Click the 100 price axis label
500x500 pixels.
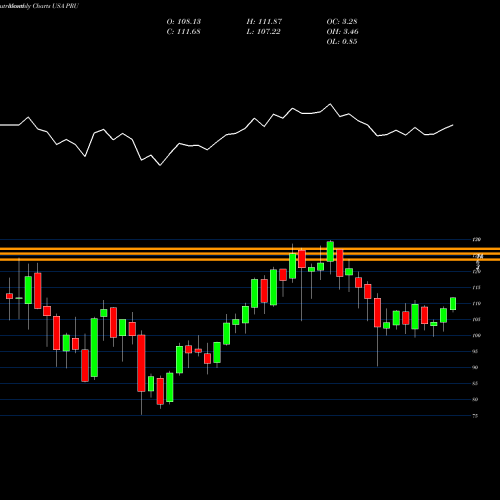477,335
